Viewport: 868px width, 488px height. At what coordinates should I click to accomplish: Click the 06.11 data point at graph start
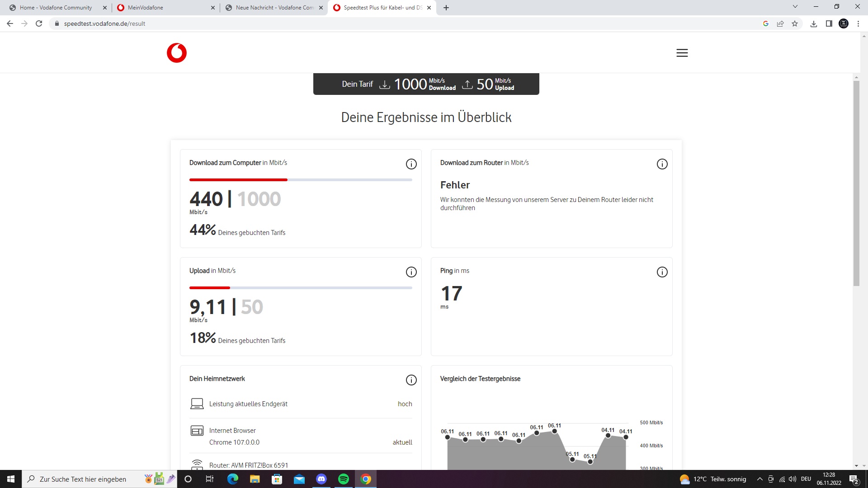448,437
